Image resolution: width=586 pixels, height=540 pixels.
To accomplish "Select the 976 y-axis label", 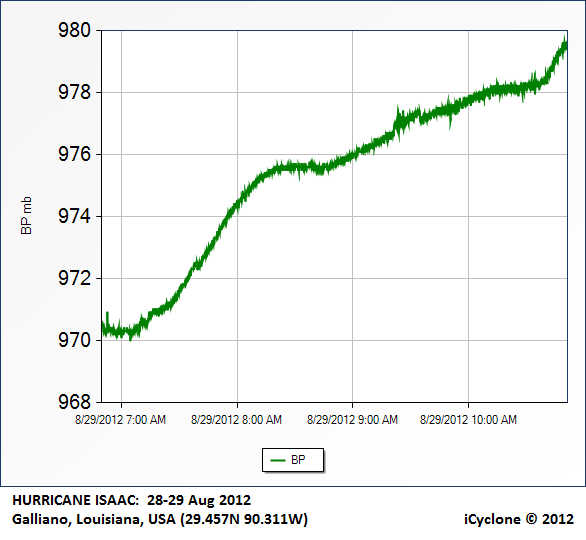I will [x=74, y=154].
